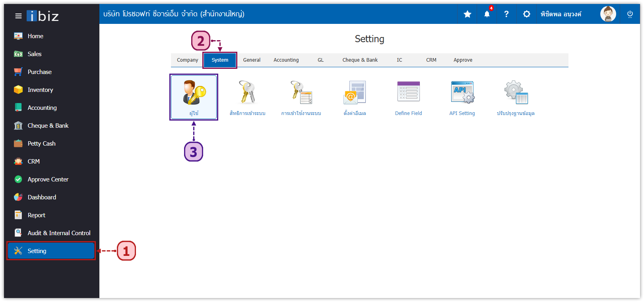Click the user avatar picture
The height and width of the screenshot is (302, 644).
(608, 14)
